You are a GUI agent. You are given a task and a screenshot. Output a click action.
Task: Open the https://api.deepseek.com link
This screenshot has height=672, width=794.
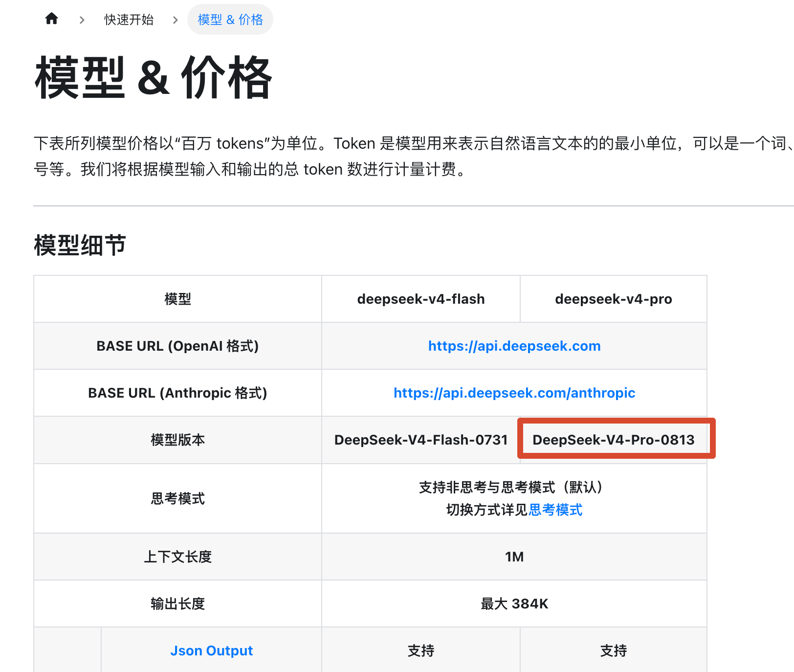[x=514, y=346]
